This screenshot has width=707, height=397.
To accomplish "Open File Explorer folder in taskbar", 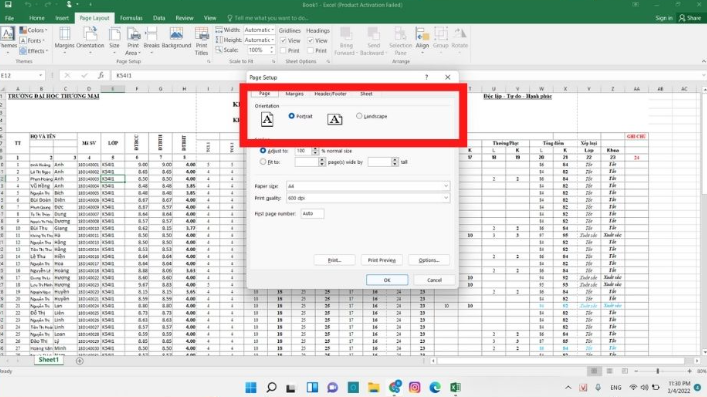I will 373,387.
